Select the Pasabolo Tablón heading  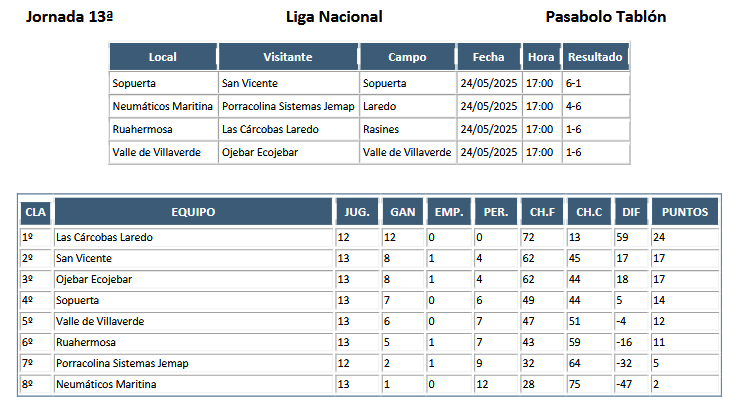pyautogui.click(x=606, y=17)
